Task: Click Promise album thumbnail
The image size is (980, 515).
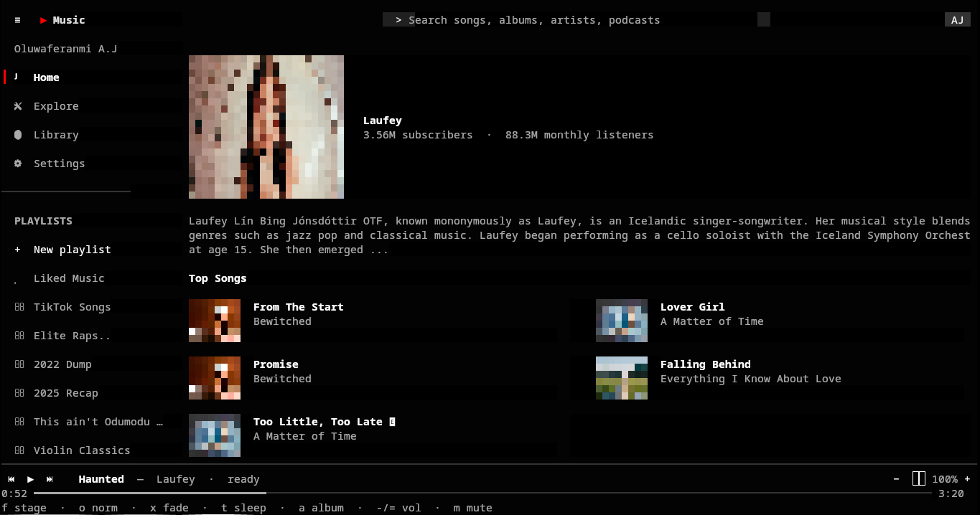Action: click(215, 378)
